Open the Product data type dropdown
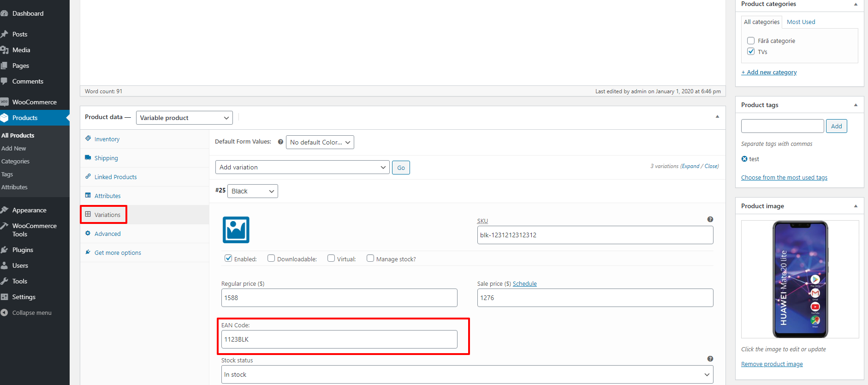868x385 pixels. click(184, 118)
